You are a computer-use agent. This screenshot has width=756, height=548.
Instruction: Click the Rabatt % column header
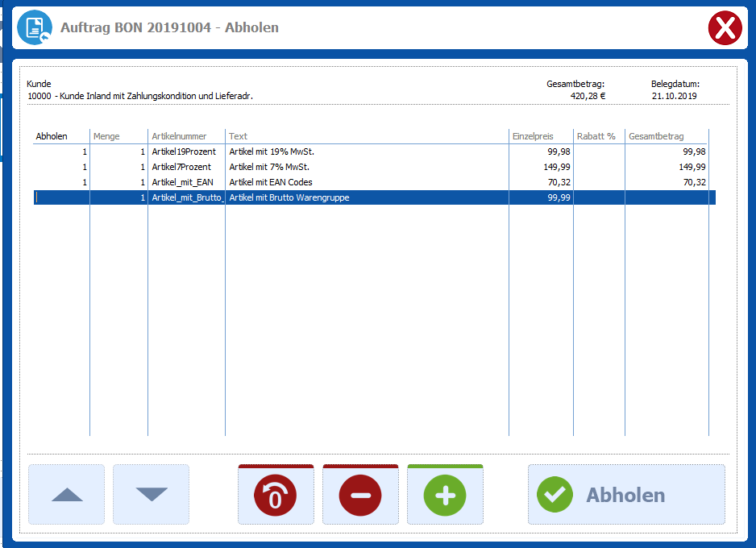click(x=596, y=136)
